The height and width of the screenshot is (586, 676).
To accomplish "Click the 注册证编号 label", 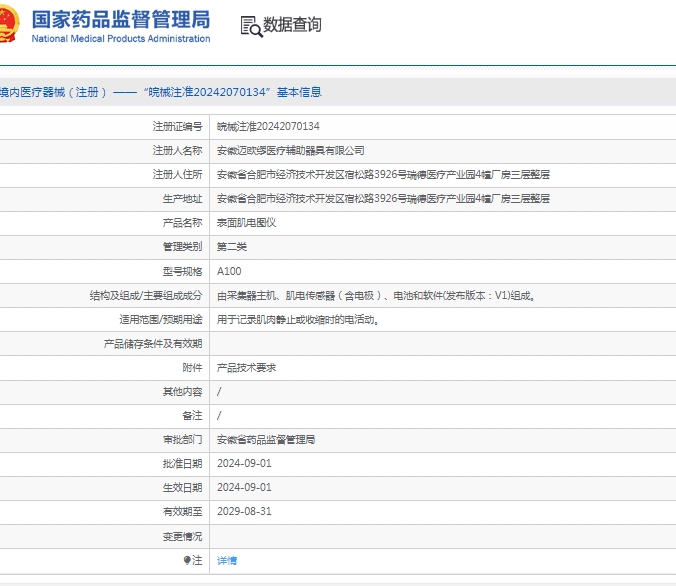I will pos(177,126).
